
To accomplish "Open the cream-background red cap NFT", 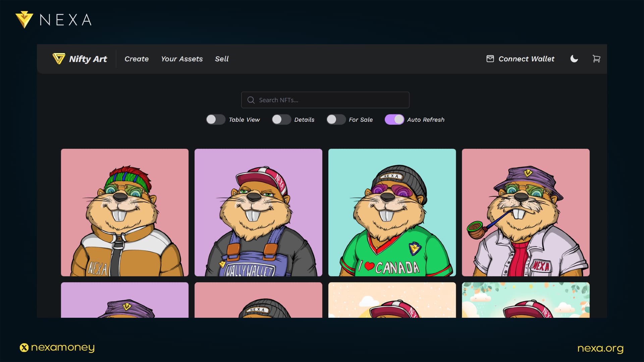I will tap(392, 300).
